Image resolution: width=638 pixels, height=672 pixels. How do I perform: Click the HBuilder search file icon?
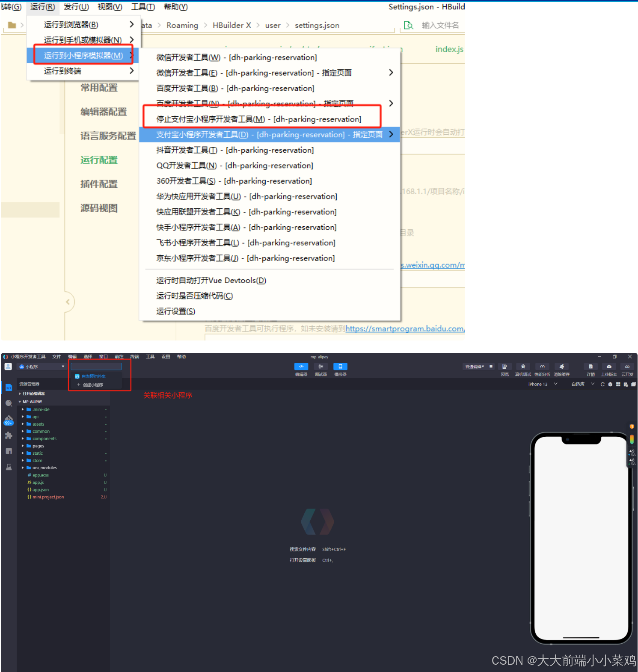pyautogui.click(x=409, y=25)
